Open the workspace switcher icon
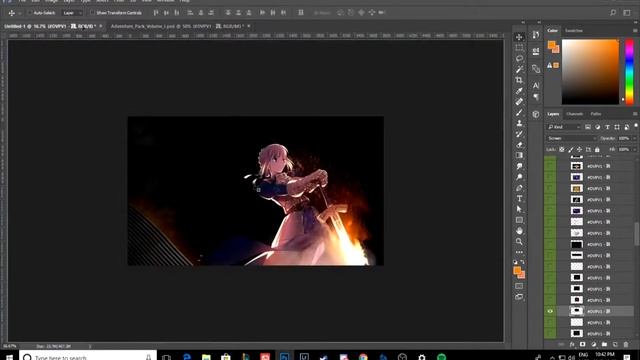This screenshot has width=640, height=360. point(627,13)
